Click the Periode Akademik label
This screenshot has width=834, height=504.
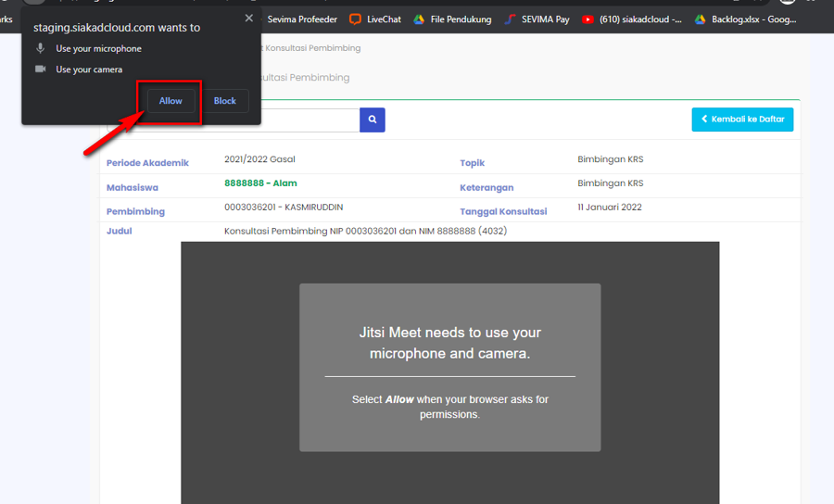coord(147,163)
